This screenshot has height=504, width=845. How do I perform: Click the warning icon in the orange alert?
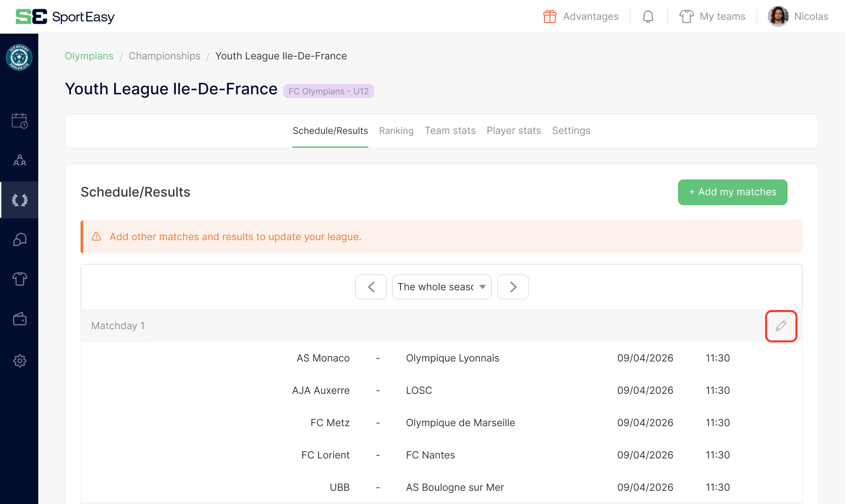(96, 237)
